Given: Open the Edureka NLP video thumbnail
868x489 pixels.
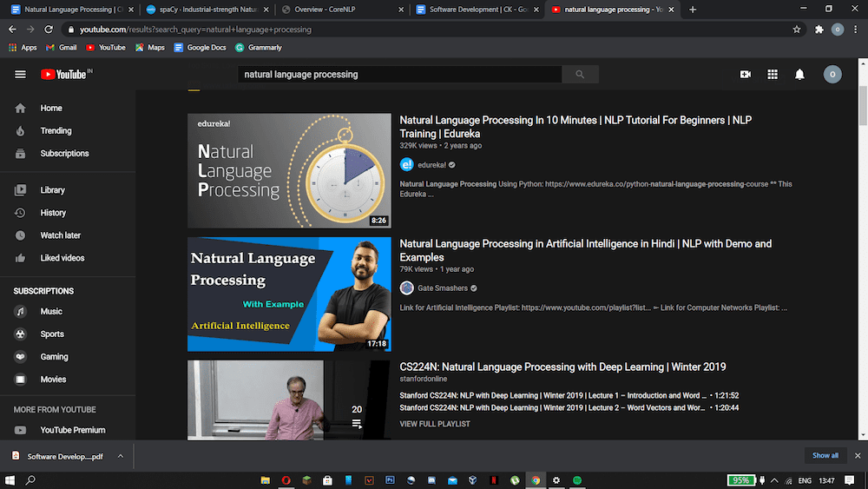Looking at the screenshot, I should 289,170.
